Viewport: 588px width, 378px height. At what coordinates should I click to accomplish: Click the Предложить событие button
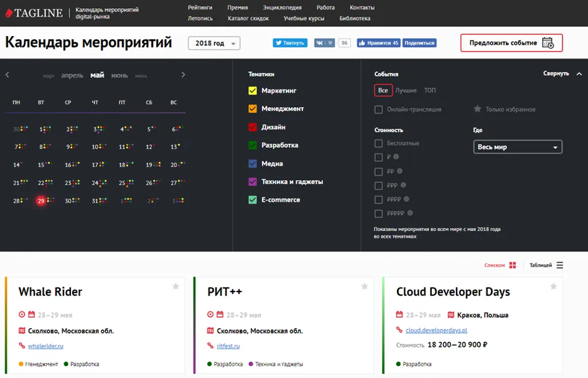pos(511,43)
